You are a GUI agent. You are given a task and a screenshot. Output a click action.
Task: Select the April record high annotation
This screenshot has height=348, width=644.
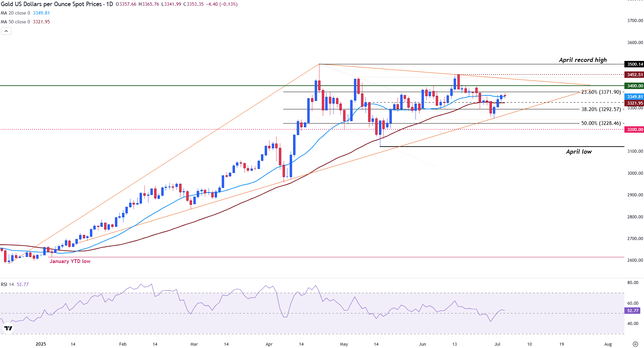(x=583, y=60)
